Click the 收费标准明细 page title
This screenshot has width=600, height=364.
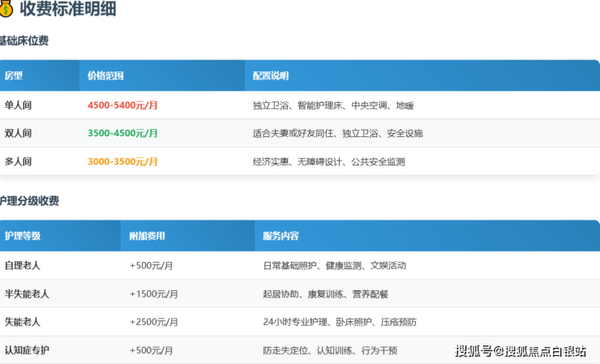[67, 11]
